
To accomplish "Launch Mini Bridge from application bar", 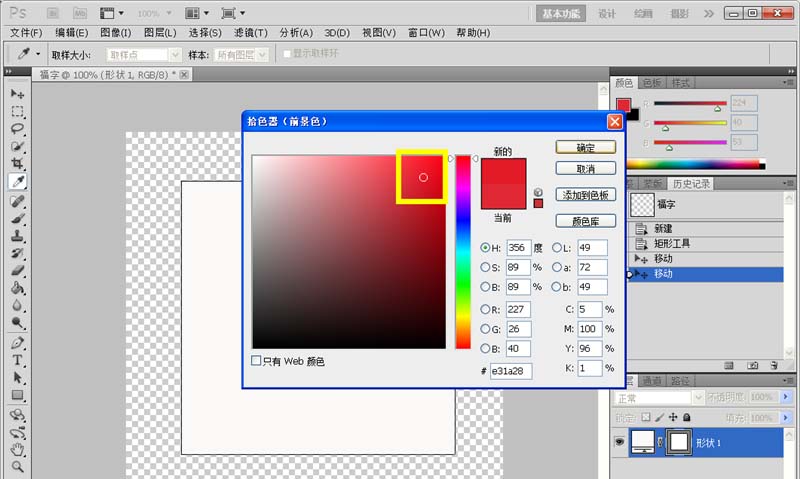I will pos(80,13).
